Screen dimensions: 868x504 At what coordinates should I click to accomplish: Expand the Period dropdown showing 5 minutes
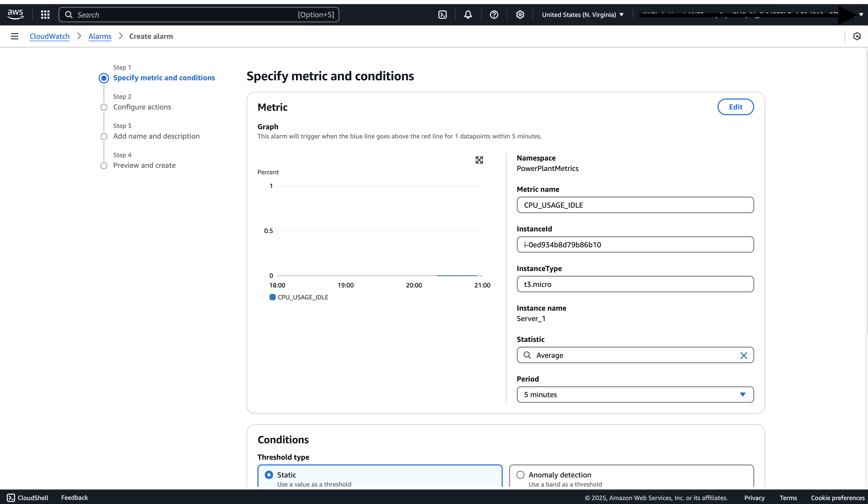(x=635, y=394)
